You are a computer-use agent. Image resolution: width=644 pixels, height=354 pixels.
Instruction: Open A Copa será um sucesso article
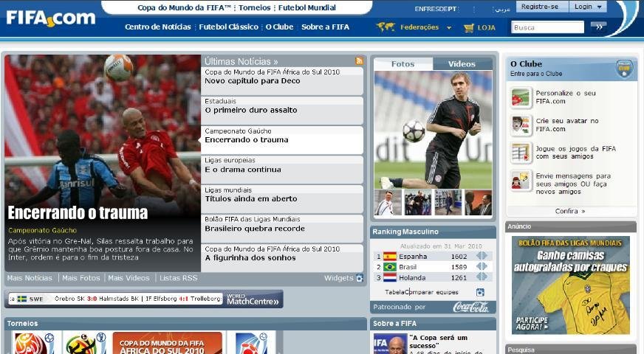pos(438,341)
